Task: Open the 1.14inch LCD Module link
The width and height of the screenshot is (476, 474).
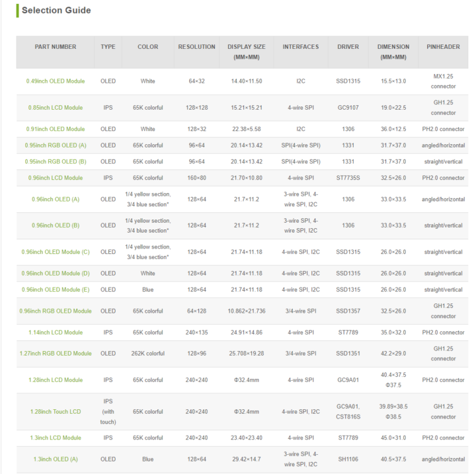Action: point(56,332)
